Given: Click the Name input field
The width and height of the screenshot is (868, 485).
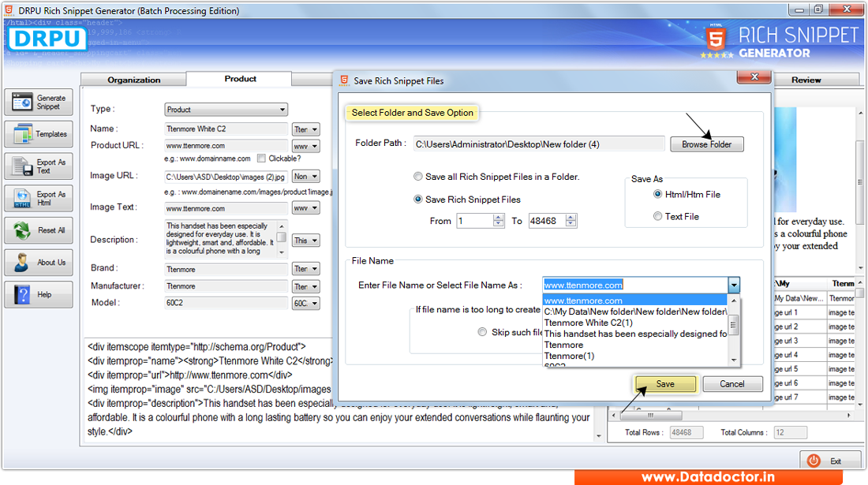Looking at the screenshot, I should (x=226, y=129).
